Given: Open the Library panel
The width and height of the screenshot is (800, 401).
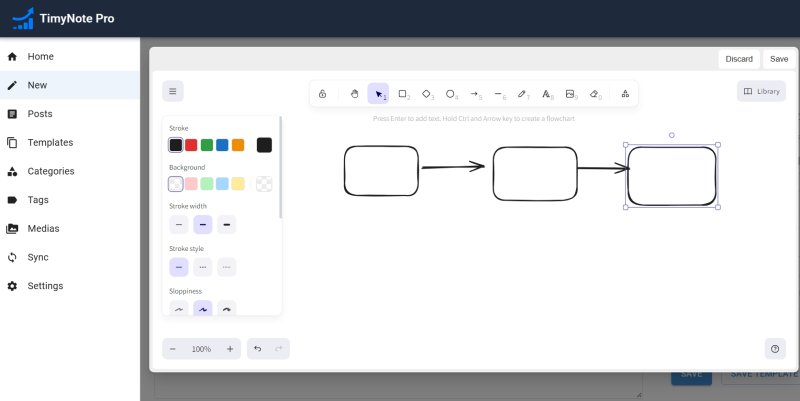Looking at the screenshot, I should click(x=761, y=91).
